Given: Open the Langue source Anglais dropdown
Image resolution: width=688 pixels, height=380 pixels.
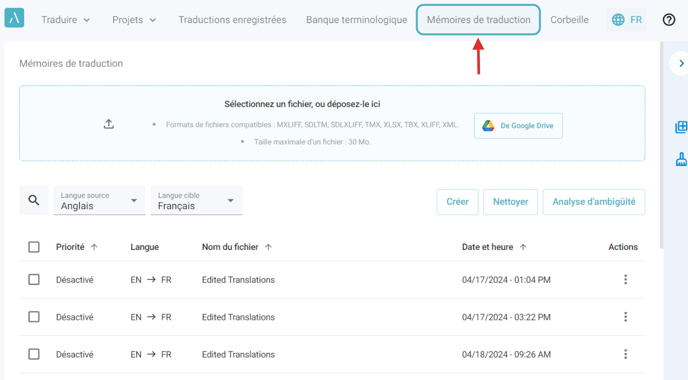Looking at the screenshot, I should (x=100, y=201).
